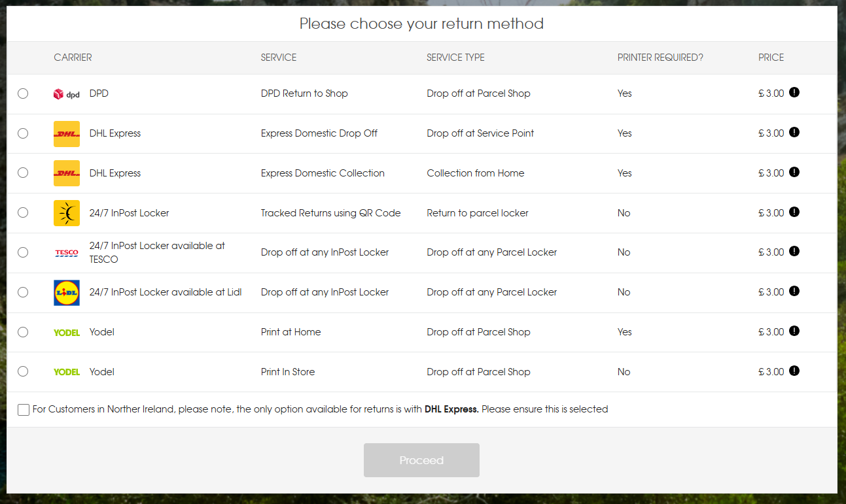This screenshot has height=504, width=846.
Task: Click the DPD carrier logo
Action: [66, 94]
